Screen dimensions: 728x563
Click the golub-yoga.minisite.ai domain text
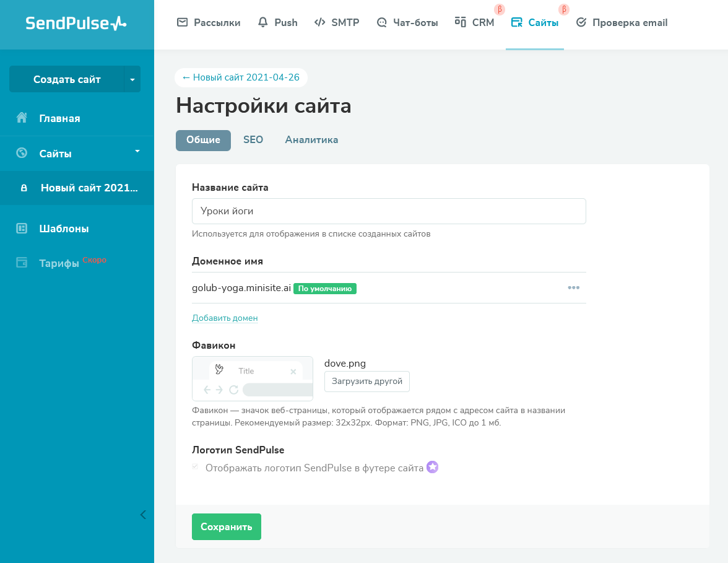(x=241, y=288)
